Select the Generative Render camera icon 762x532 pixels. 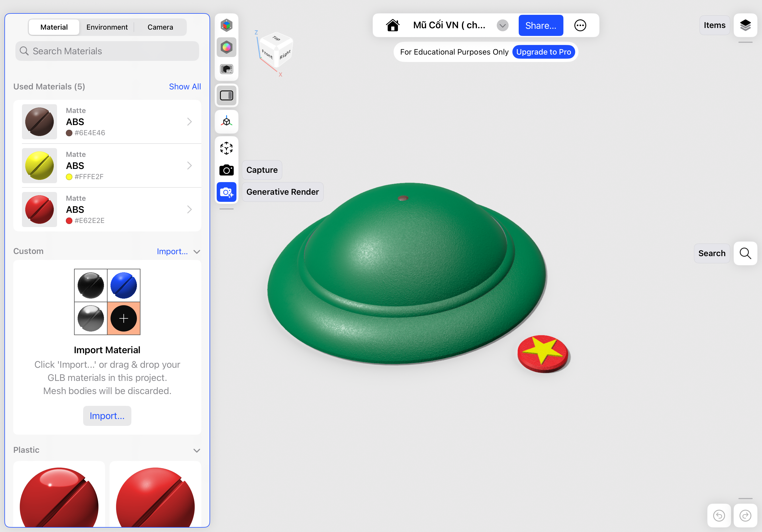click(x=226, y=192)
